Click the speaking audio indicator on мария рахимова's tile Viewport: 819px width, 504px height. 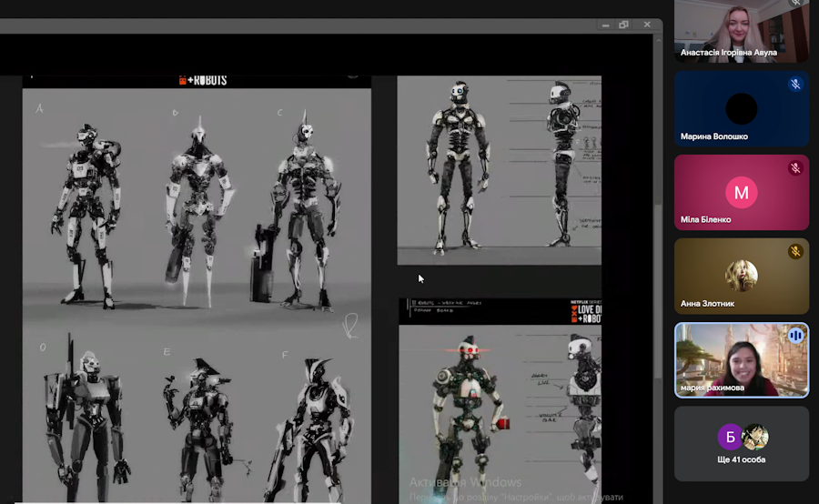tap(795, 336)
